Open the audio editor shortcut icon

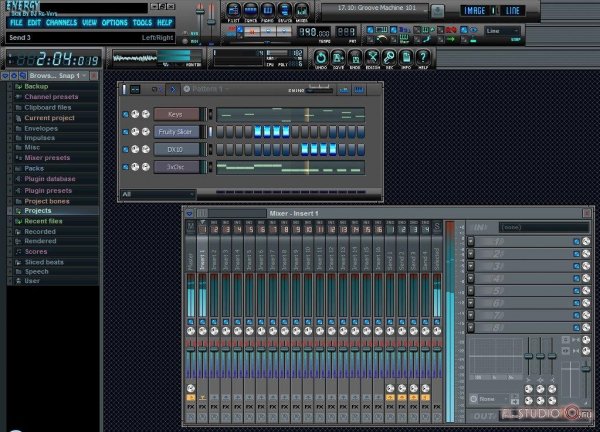(372, 58)
